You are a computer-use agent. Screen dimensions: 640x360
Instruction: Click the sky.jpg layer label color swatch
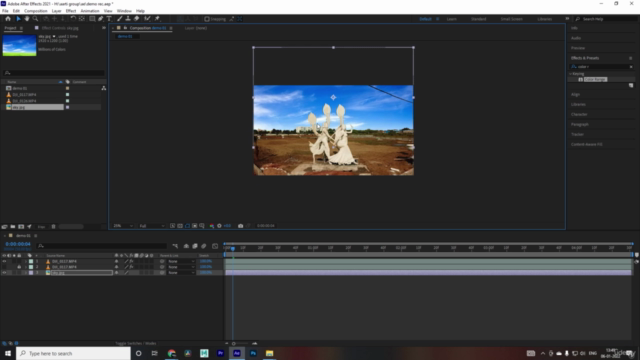31,272
